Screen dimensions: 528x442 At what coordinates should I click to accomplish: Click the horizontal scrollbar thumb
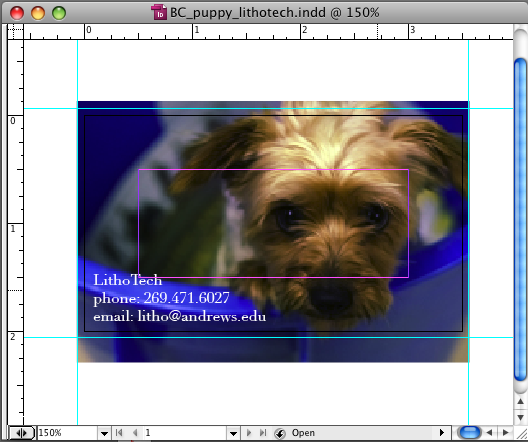click(470, 432)
